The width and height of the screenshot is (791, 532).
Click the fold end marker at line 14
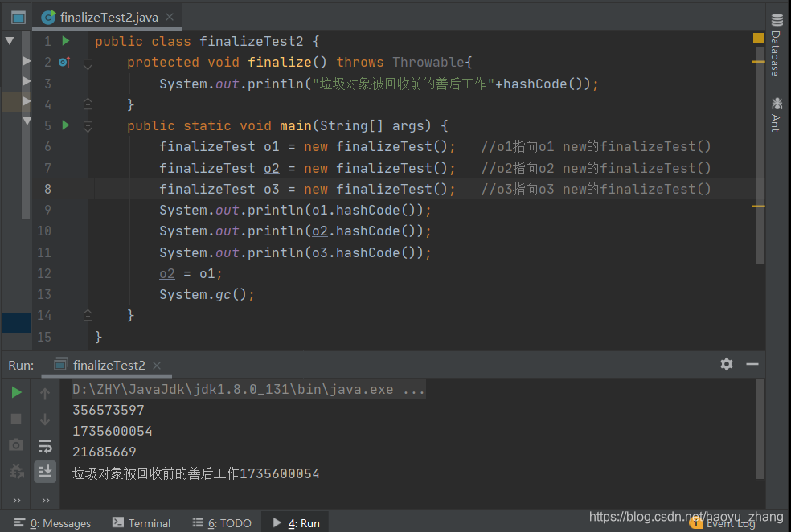click(x=88, y=316)
